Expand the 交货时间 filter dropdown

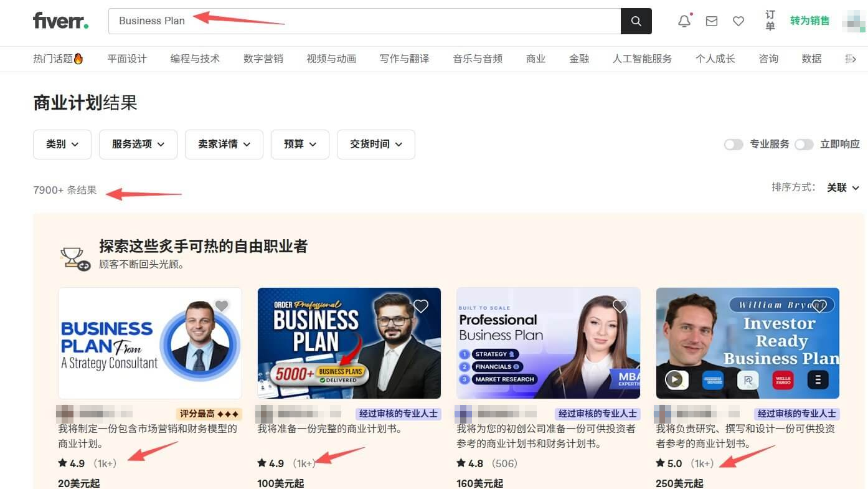coord(376,145)
